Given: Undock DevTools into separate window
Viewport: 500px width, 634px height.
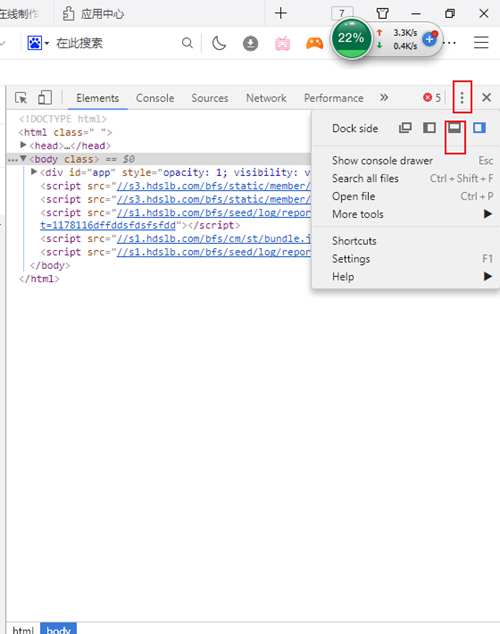Looking at the screenshot, I should (x=405, y=128).
